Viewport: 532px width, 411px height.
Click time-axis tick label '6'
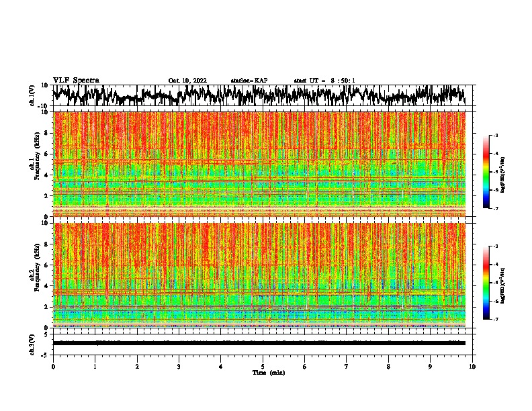pyautogui.click(x=305, y=367)
